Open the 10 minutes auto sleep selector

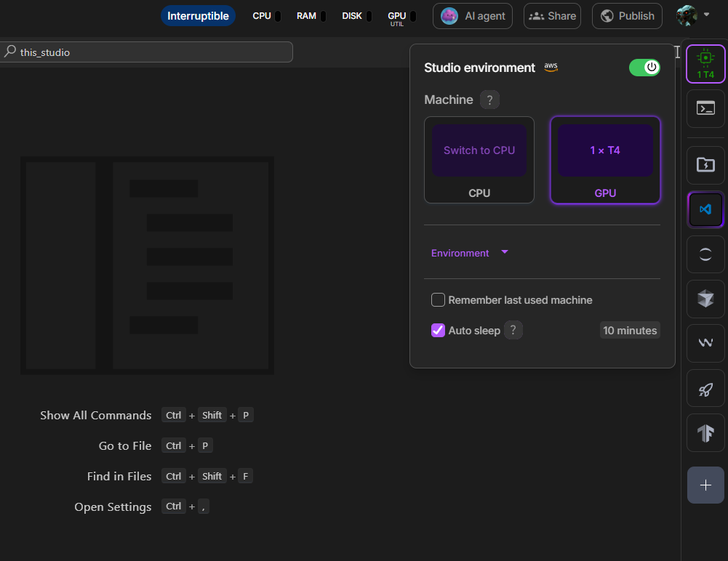629,331
